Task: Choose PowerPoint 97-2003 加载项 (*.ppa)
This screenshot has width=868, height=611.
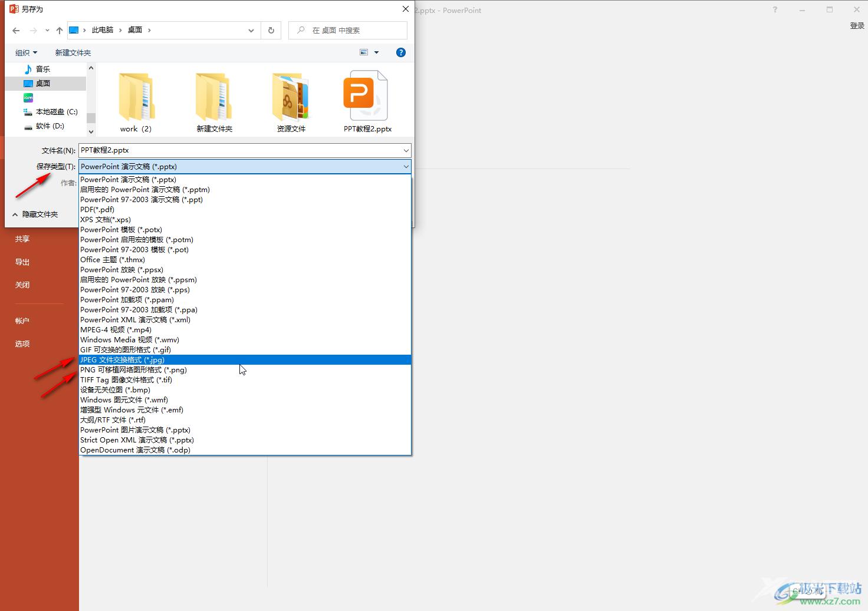Action: [245, 310]
